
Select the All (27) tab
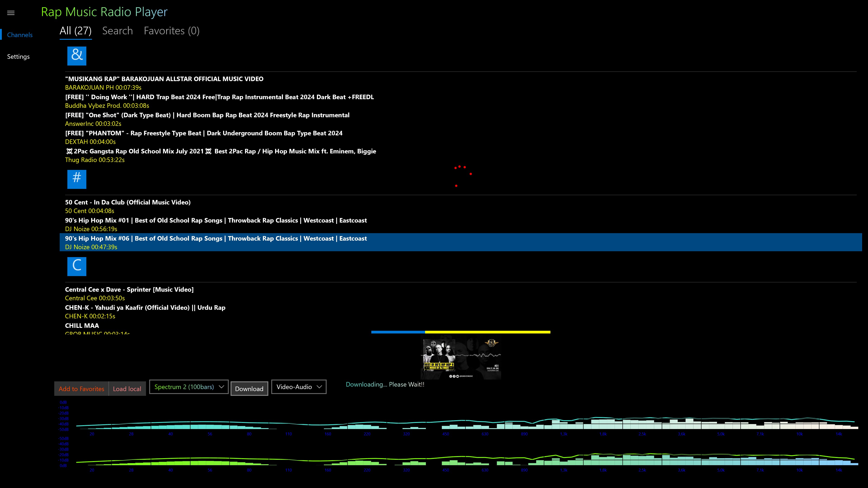[x=75, y=31]
